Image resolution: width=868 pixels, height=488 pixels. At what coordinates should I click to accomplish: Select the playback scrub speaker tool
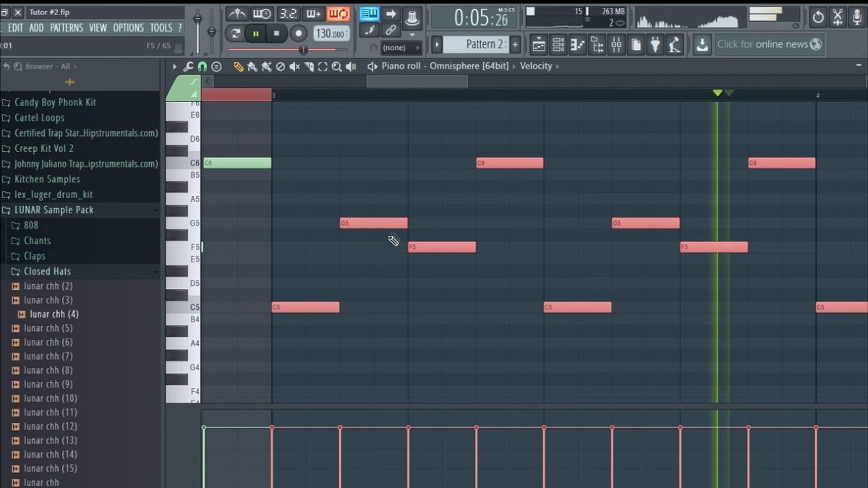point(351,67)
